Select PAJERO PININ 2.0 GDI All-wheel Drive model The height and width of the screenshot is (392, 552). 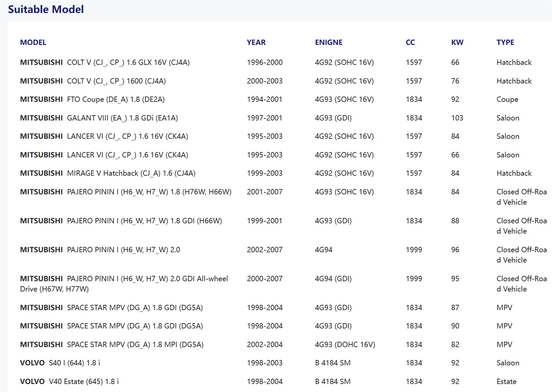[x=124, y=284]
